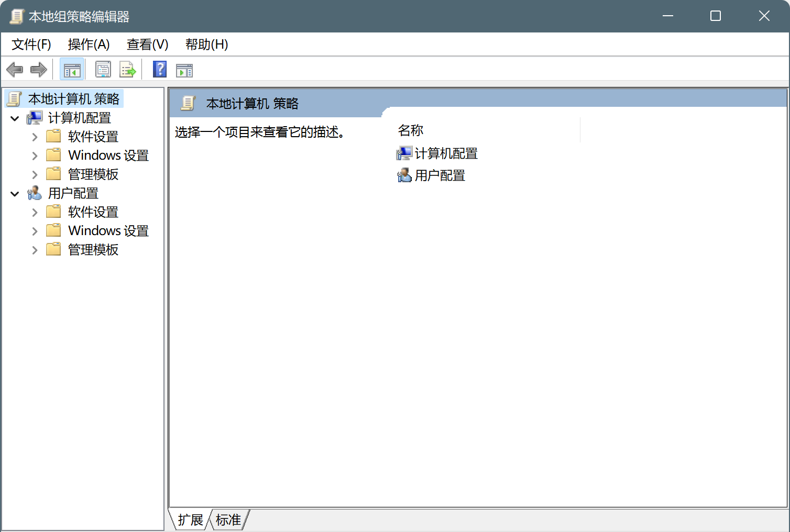
Task: Open the Help question mark icon
Action: [x=160, y=69]
